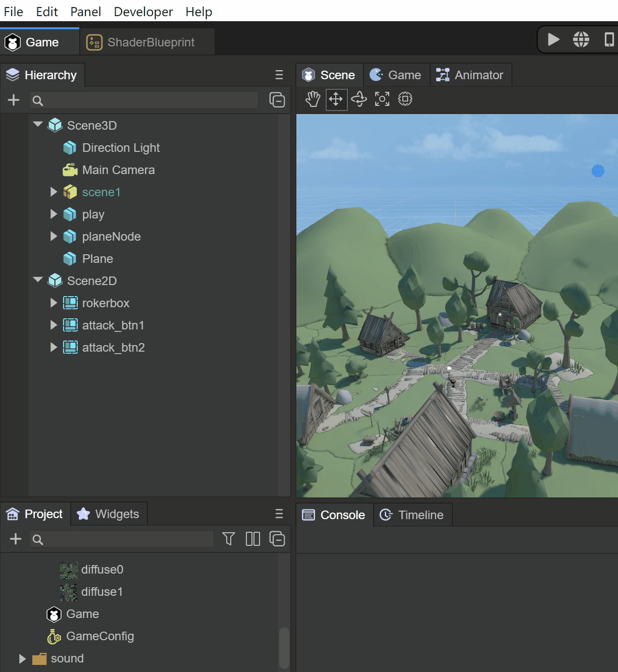Image resolution: width=618 pixels, height=672 pixels.
Task: Select the hand pan tool
Action: [313, 99]
